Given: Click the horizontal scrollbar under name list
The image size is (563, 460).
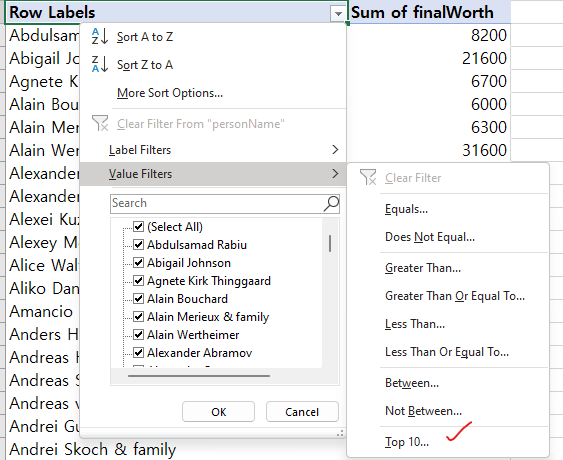Looking at the screenshot, I should click(199, 376).
